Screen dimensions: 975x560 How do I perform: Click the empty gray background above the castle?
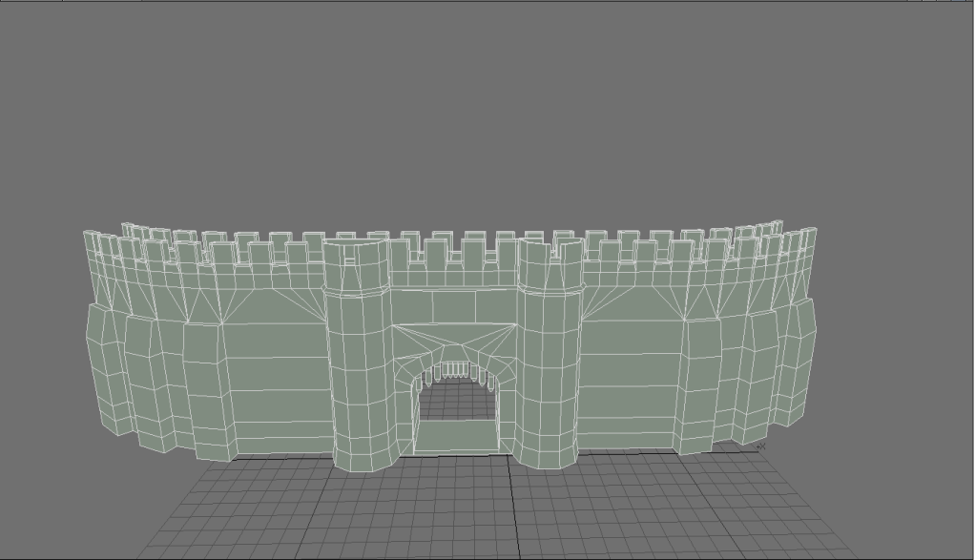click(x=477, y=114)
